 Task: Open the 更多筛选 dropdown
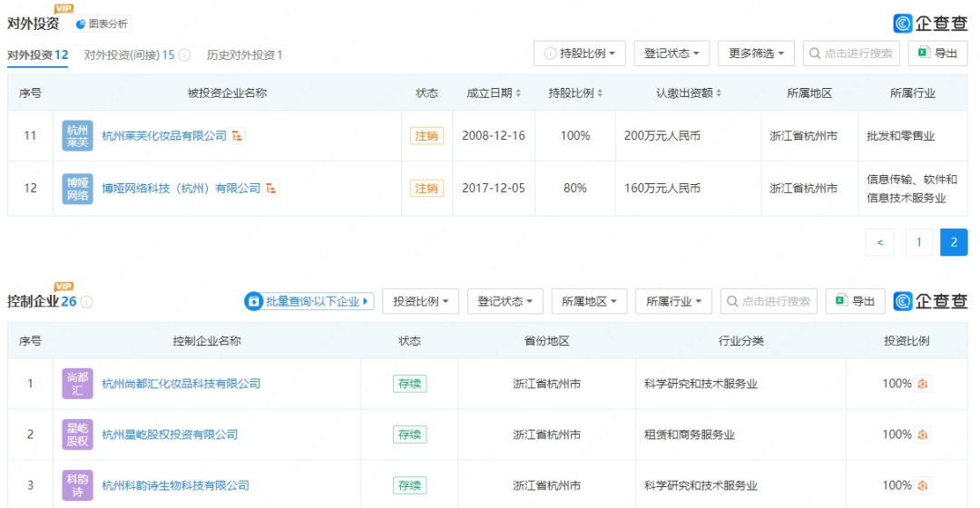[756, 54]
